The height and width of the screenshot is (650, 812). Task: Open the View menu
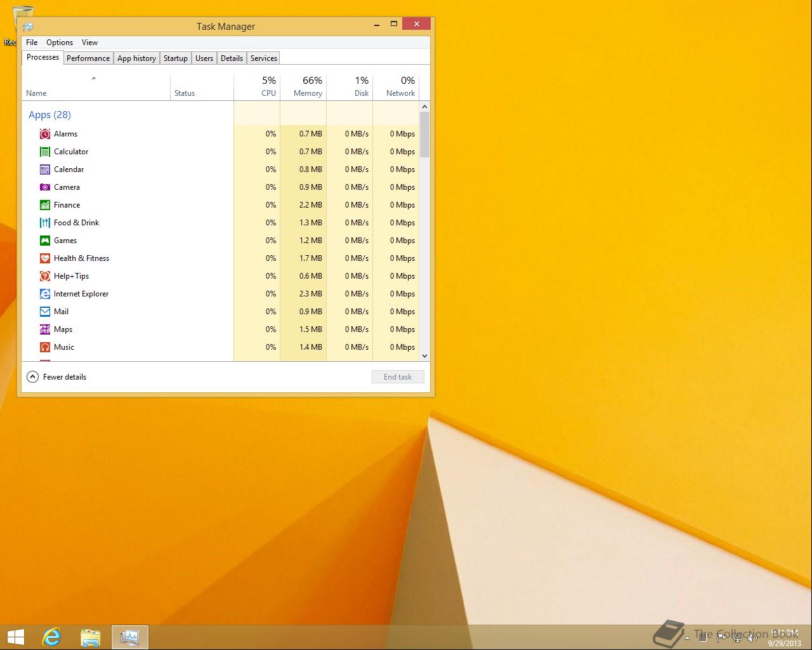pyautogui.click(x=89, y=43)
